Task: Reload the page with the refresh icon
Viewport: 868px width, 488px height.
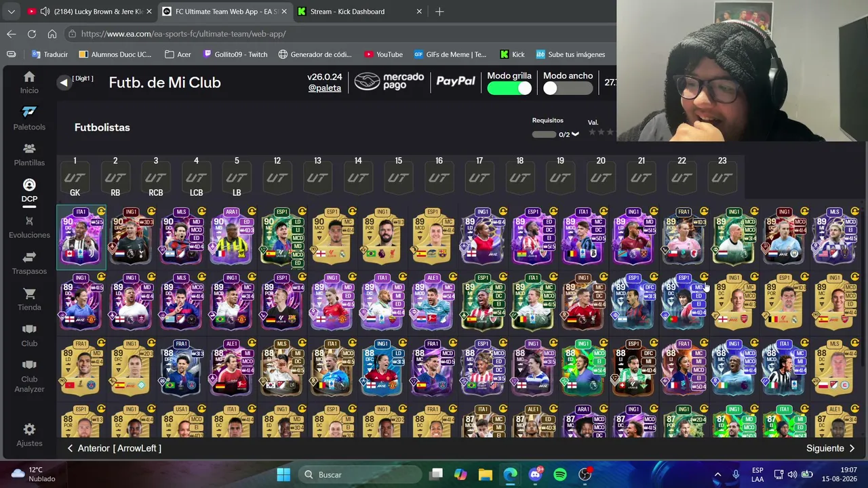Action: (32, 34)
